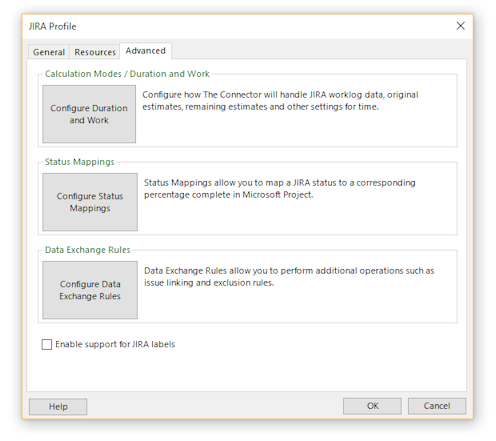496x441 pixels.
Task: Select the Advanced tab
Action: [x=146, y=51]
